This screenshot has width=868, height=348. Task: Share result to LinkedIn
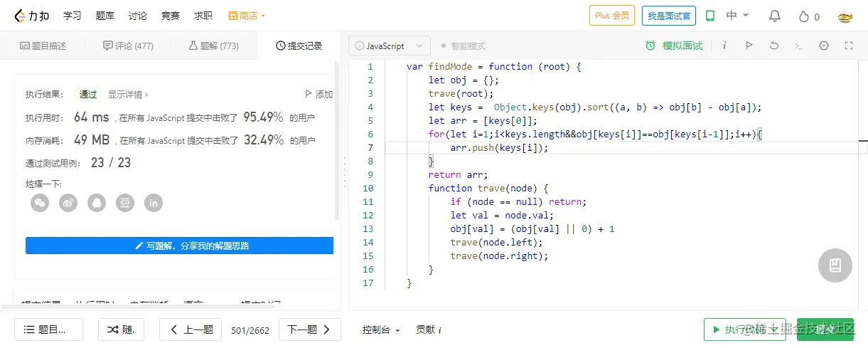pos(154,203)
